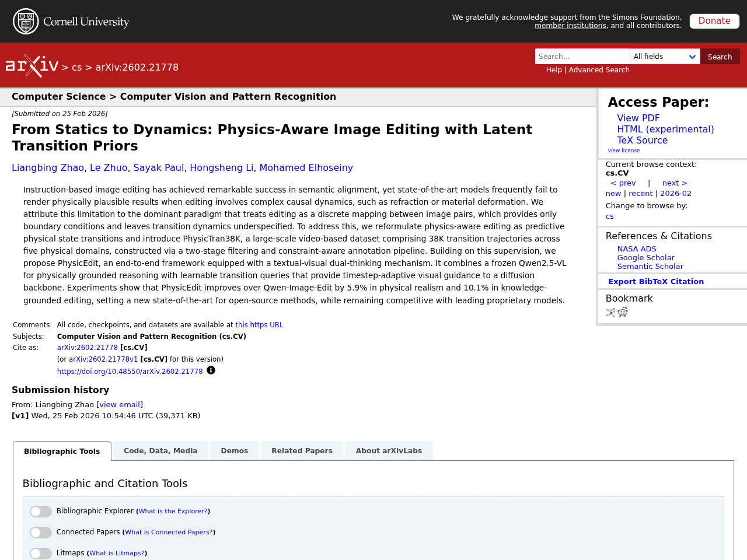This screenshot has width=747, height=560.
Task: Open author page for Mohamed Elhoseiny
Action: pos(306,167)
